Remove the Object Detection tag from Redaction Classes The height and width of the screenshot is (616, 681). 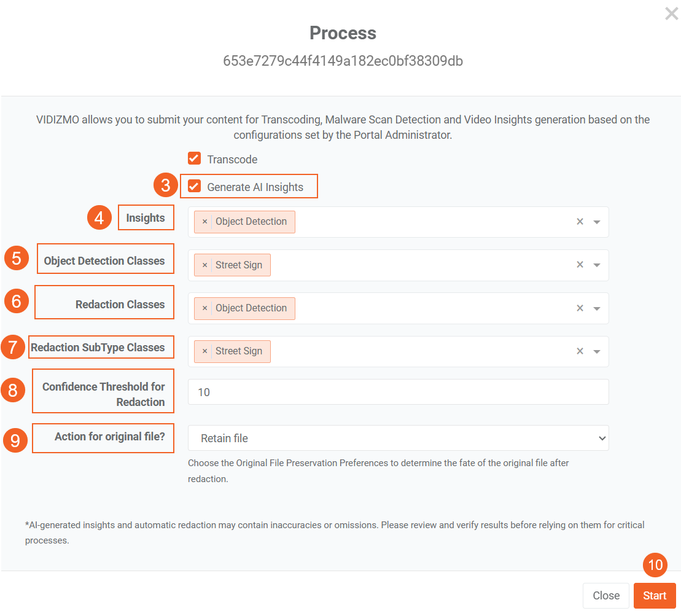tap(204, 308)
